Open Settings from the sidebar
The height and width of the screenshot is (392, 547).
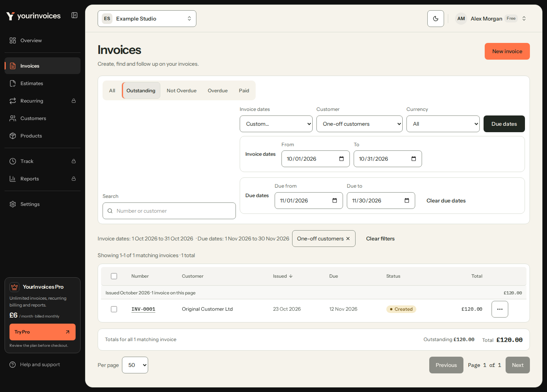43,204
